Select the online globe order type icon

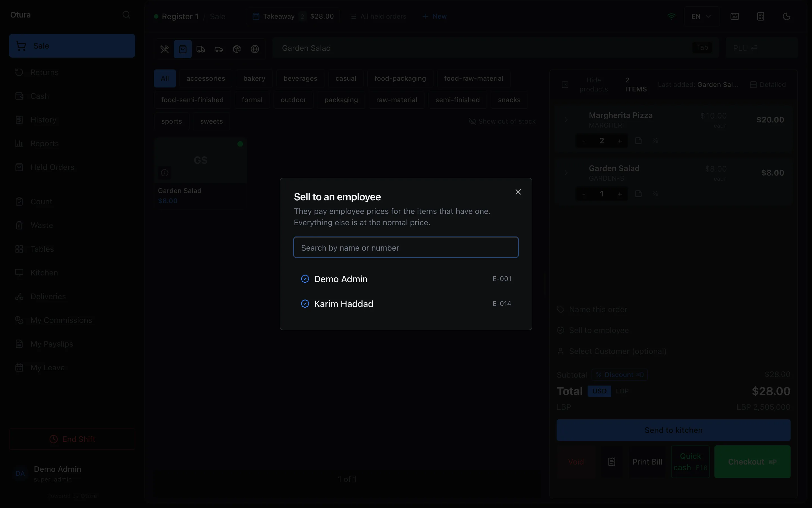click(255, 49)
